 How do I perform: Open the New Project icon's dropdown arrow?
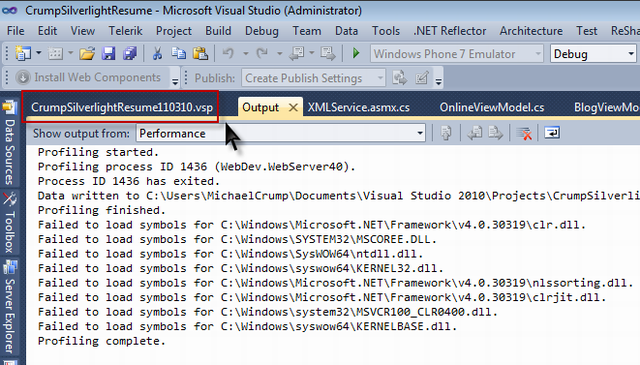point(38,53)
